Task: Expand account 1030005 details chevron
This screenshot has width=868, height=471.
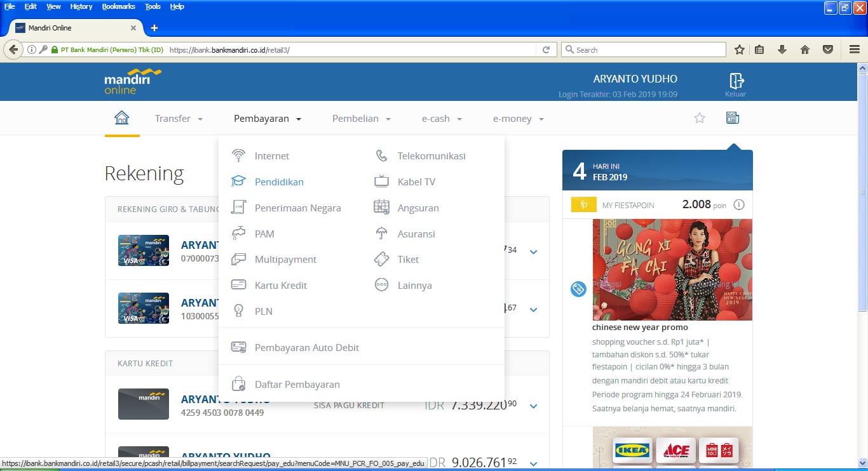Action: [534, 310]
